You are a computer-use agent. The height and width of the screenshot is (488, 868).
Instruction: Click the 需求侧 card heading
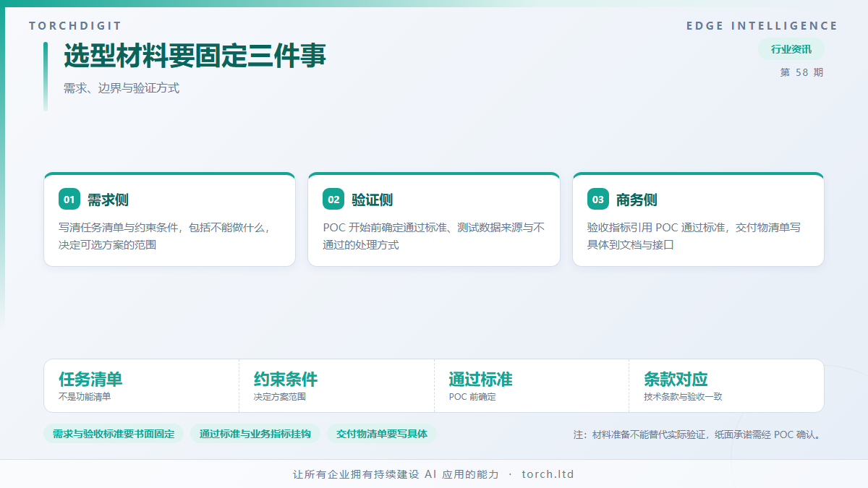(x=108, y=200)
